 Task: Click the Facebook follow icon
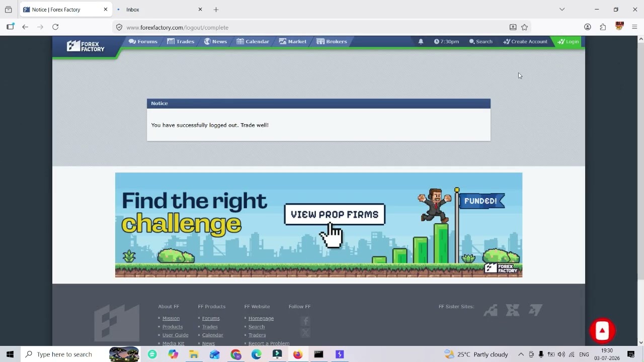(305, 321)
